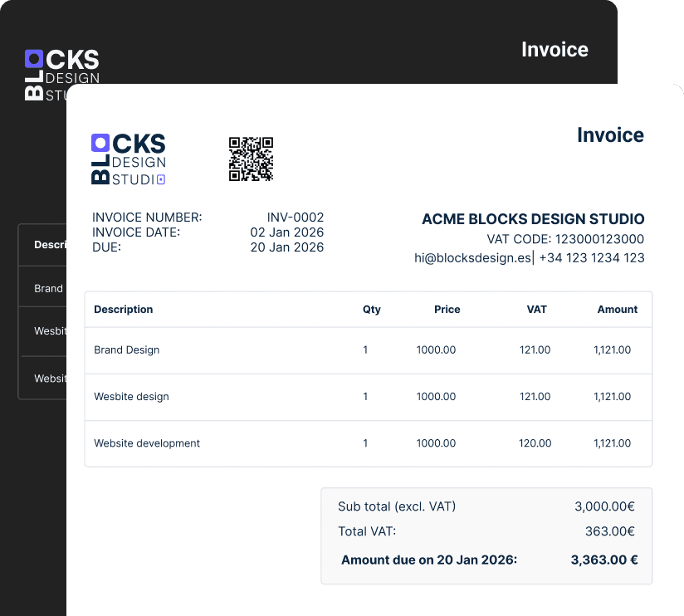
Task: Click the price in the Wesbite design row
Action: (436, 397)
